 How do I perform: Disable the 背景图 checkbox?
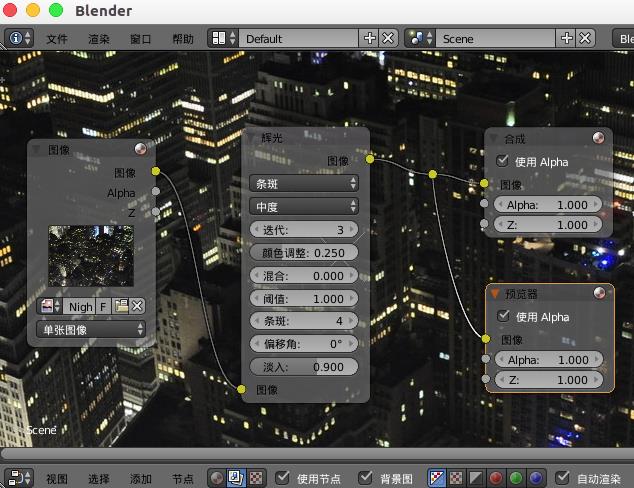(x=366, y=478)
